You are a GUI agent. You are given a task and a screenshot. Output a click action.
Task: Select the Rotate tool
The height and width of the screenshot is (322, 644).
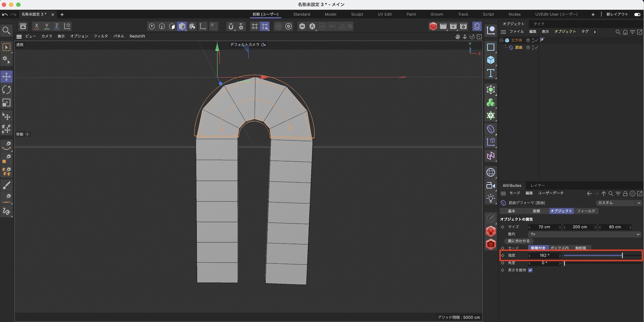[6, 90]
